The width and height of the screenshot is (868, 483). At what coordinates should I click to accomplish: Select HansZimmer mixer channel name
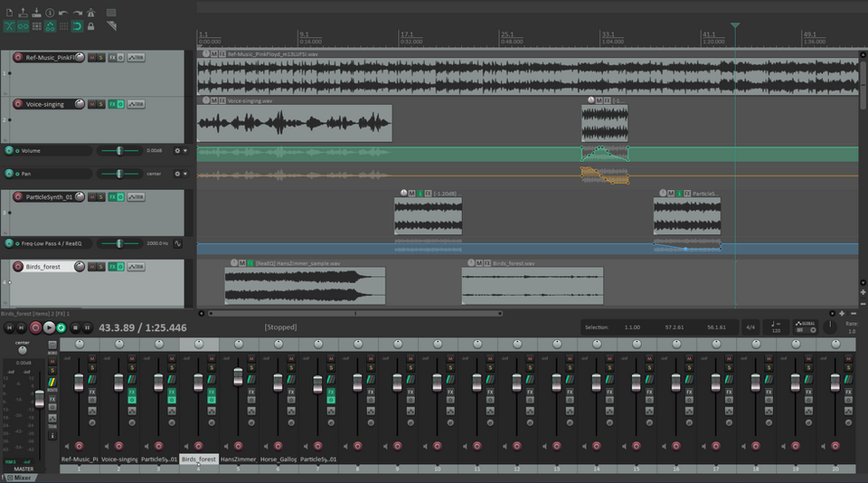tap(239, 459)
